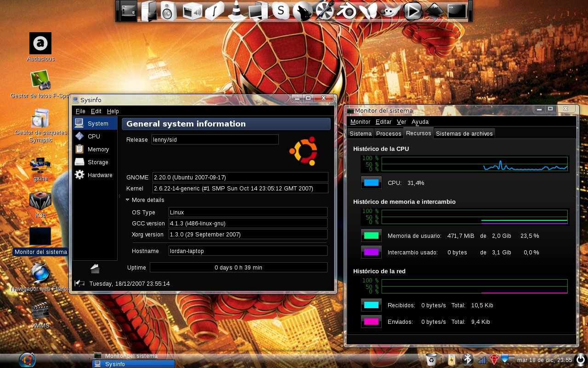588x368 pixels.
Task: Open Edit menu in Sysinfo
Action: click(96, 111)
